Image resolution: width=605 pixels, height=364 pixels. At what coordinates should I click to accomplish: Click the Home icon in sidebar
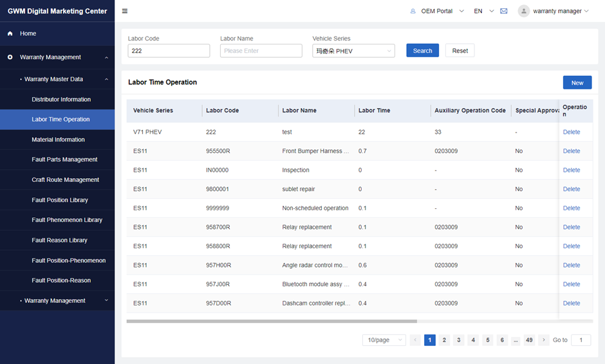tap(10, 33)
